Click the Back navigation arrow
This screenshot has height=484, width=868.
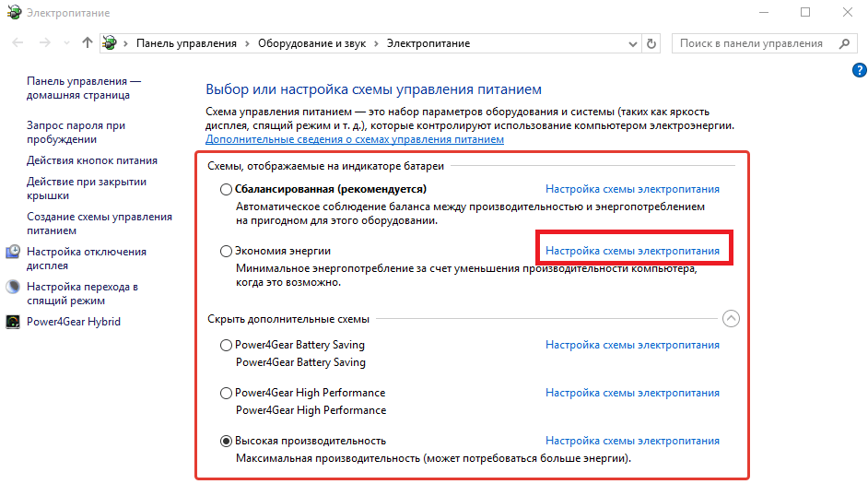point(19,43)
